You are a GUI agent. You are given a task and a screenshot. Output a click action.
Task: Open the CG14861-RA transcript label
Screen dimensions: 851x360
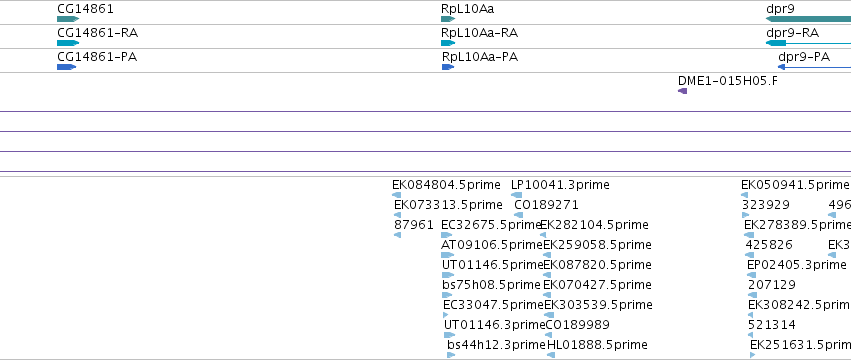pos(98,33)
